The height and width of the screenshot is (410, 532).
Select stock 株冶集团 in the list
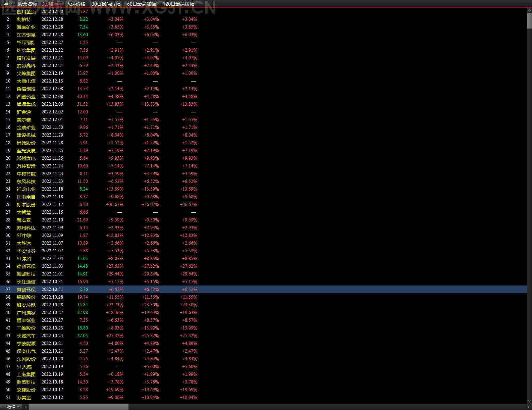[26, 50]
